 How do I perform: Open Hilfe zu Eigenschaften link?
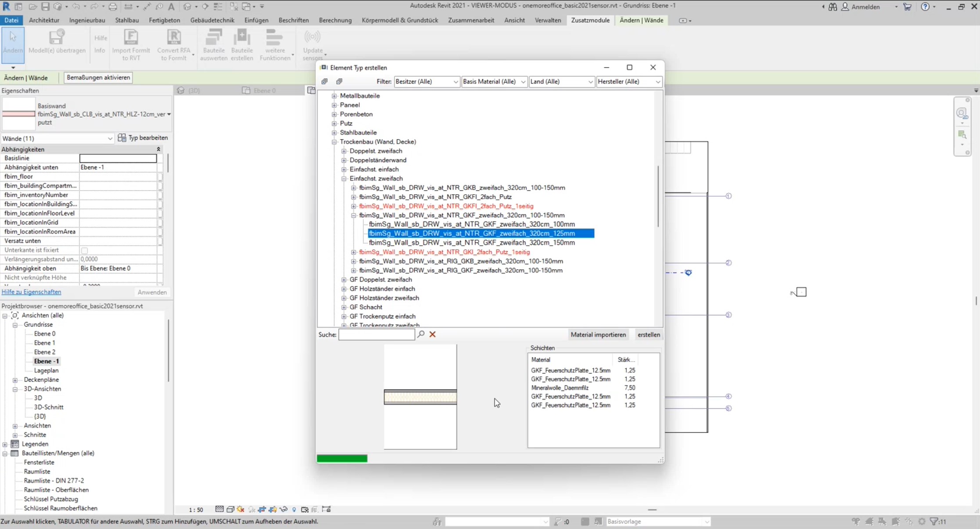pyautogui.click(x=31, y=292)
